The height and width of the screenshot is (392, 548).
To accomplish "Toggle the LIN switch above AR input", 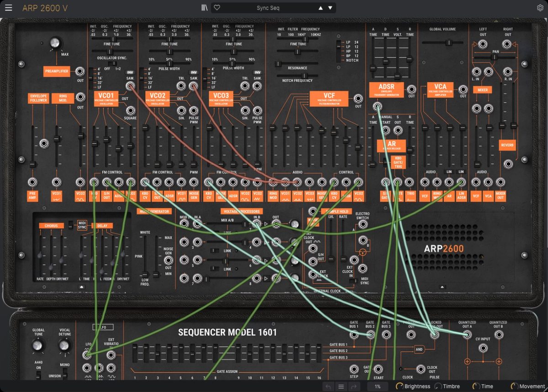I will click(449, 172).
